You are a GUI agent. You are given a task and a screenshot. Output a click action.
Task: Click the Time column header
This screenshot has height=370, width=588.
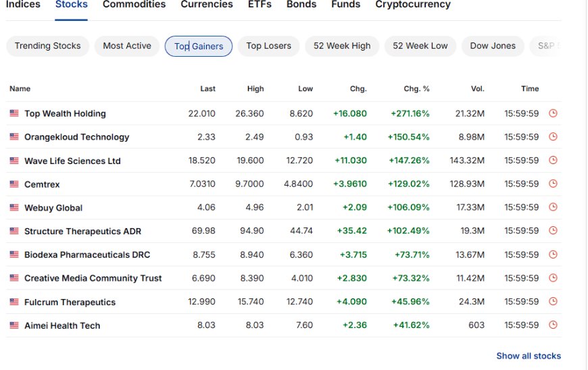click(x=530, y=88)
